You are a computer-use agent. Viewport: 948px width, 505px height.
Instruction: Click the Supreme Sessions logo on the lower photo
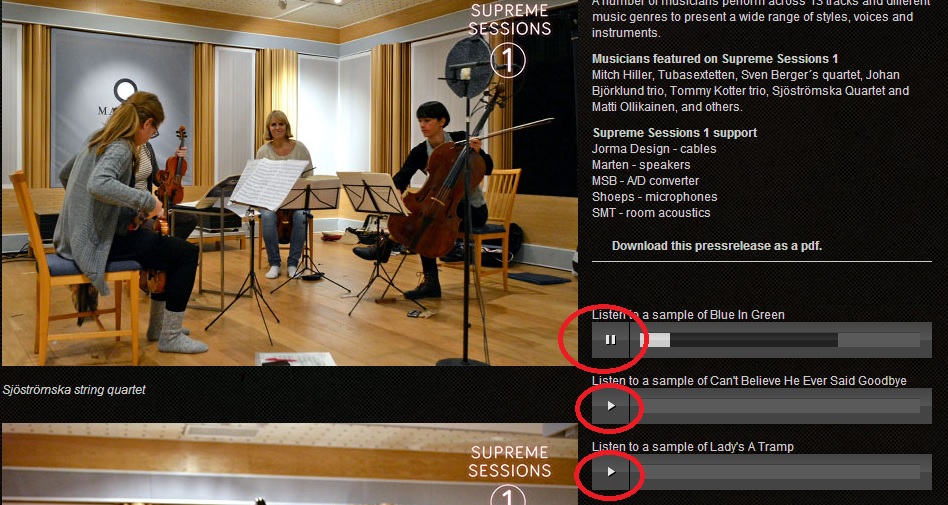[510, 475]
